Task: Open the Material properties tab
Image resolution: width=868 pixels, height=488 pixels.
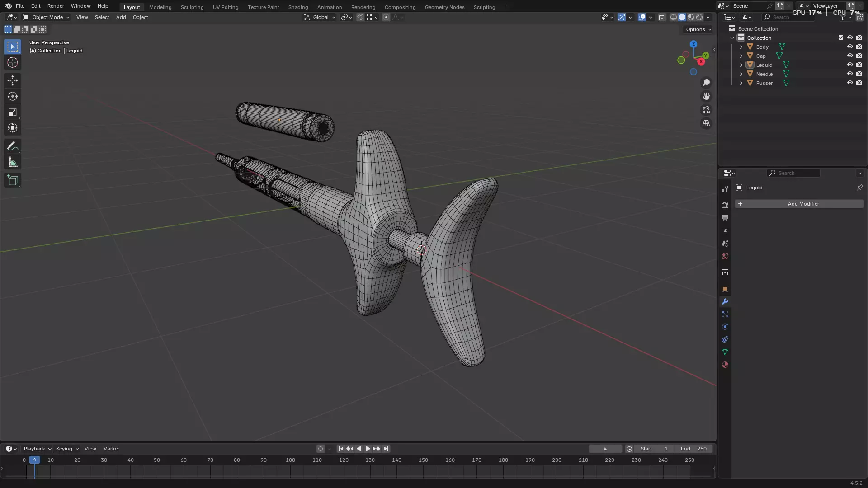Action: 725,365
